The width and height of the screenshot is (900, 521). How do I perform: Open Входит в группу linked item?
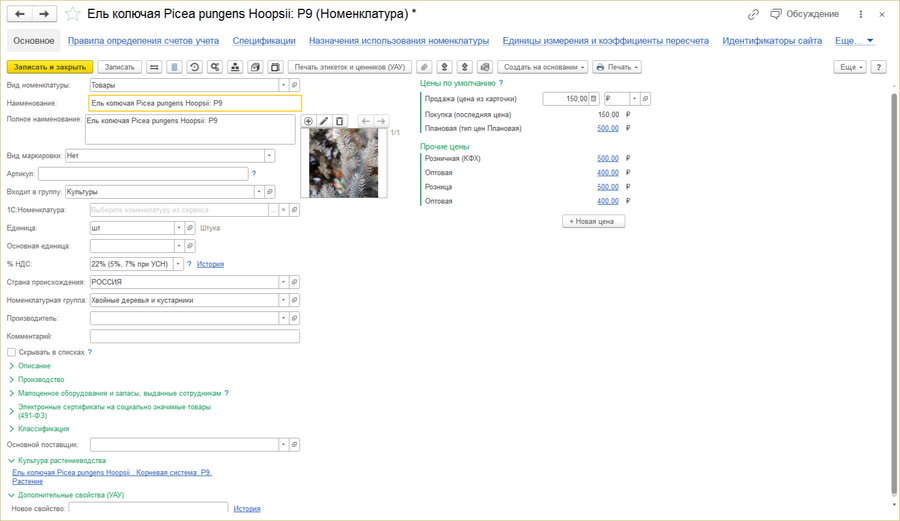[x=269, y=192]
